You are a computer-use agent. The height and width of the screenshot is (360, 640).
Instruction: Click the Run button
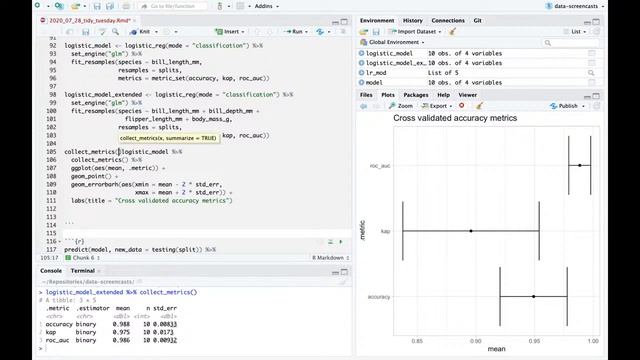click(x=293, y=31)
